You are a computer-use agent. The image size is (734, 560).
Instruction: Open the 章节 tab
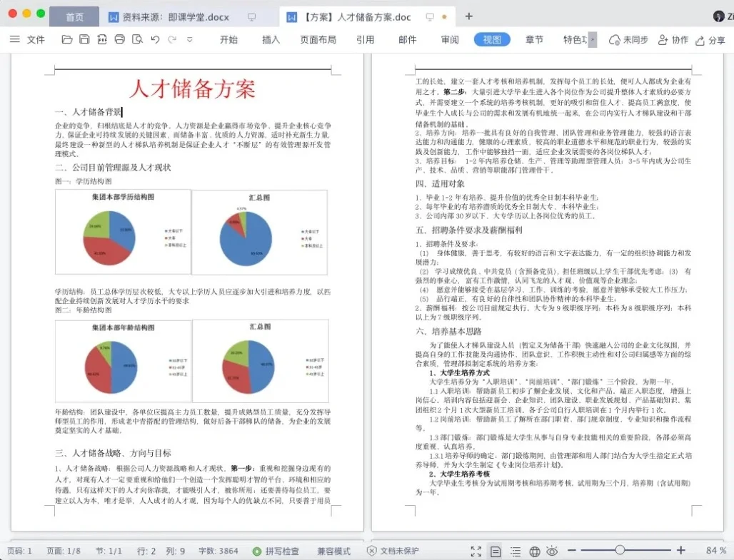534,40
